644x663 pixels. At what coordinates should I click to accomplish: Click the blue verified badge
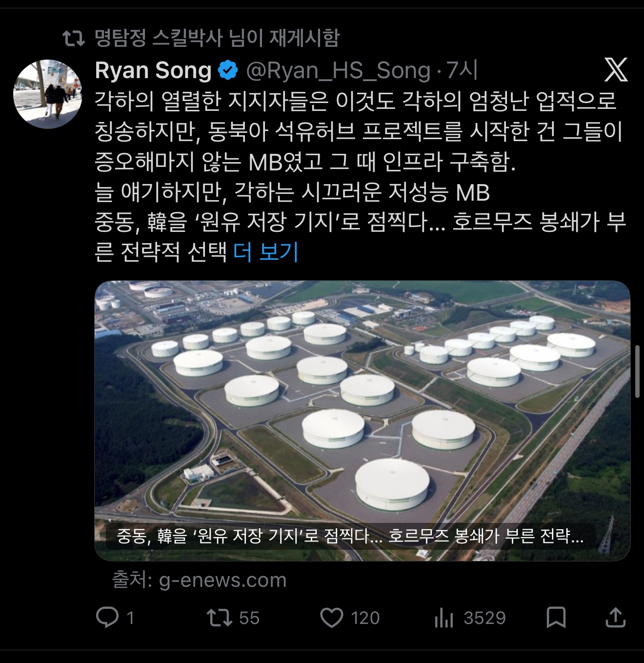pos(227,70)
